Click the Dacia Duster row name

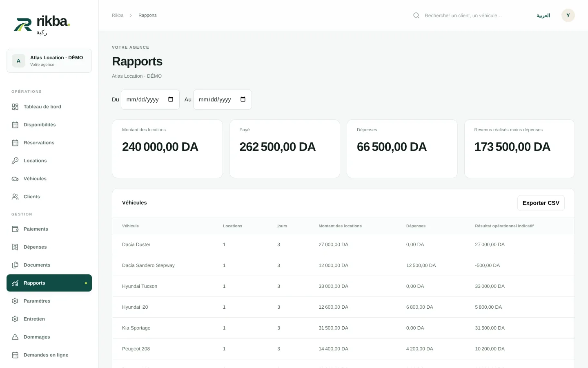(136, 245)
